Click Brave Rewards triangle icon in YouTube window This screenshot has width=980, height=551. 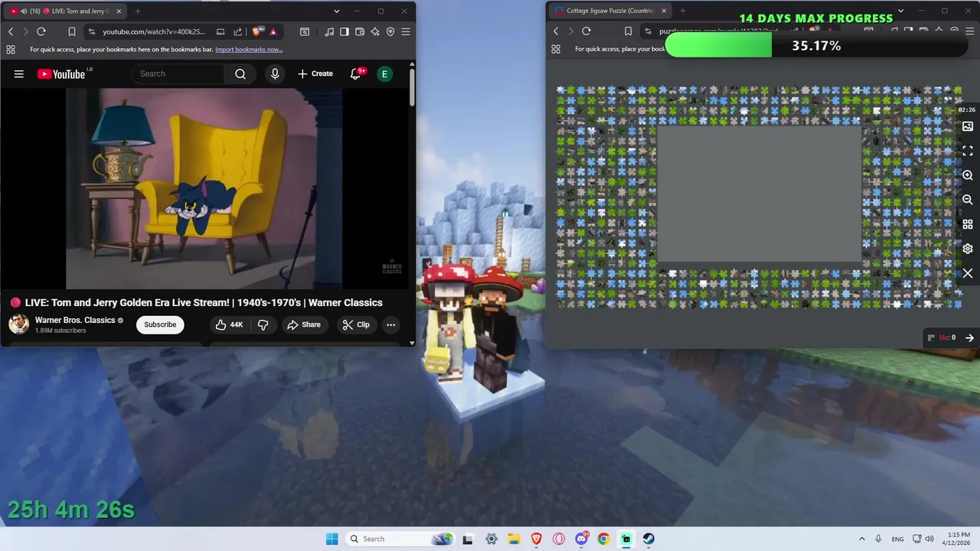pyautogui.click(x=273, y=31)
